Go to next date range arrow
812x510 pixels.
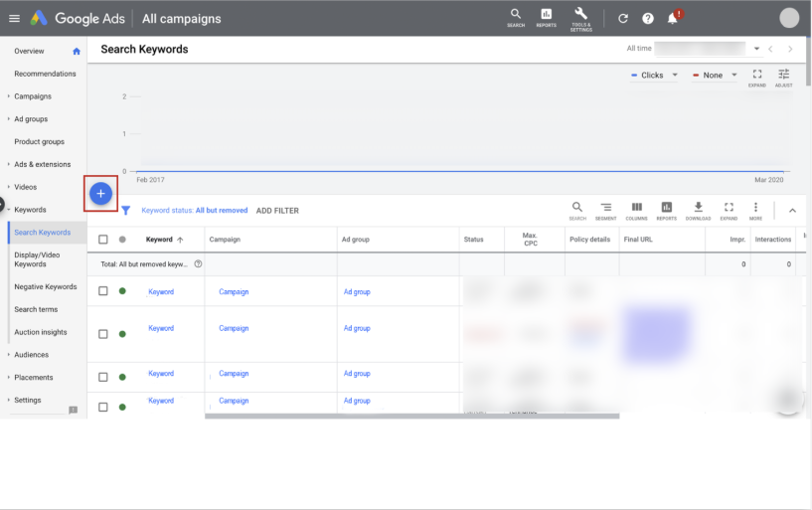(x=790, y=49)
